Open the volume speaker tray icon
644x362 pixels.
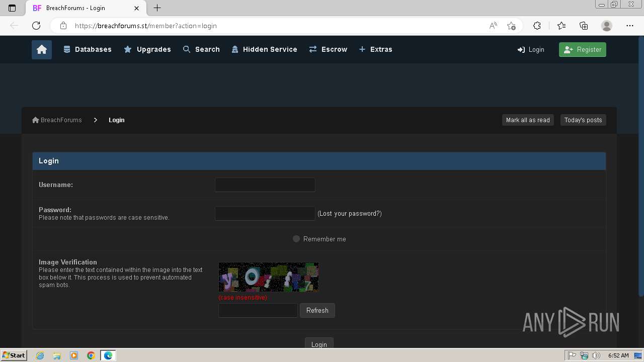[596, 355]
